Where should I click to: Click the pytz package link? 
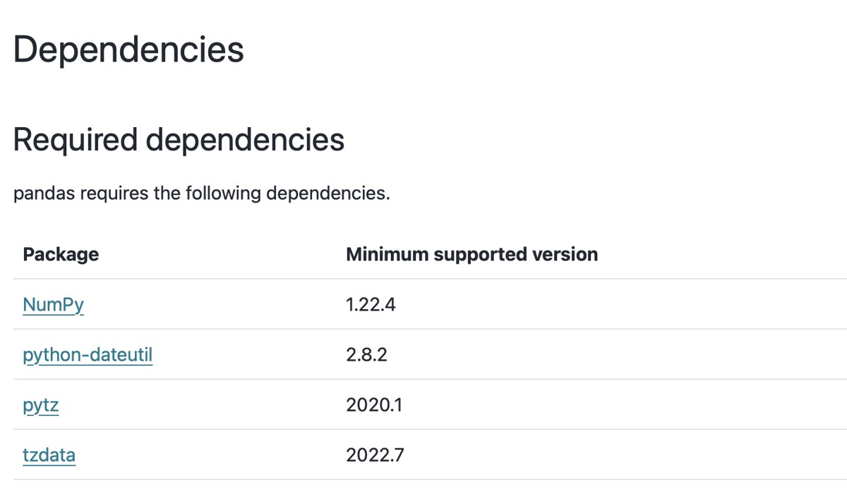click(40, 405)
